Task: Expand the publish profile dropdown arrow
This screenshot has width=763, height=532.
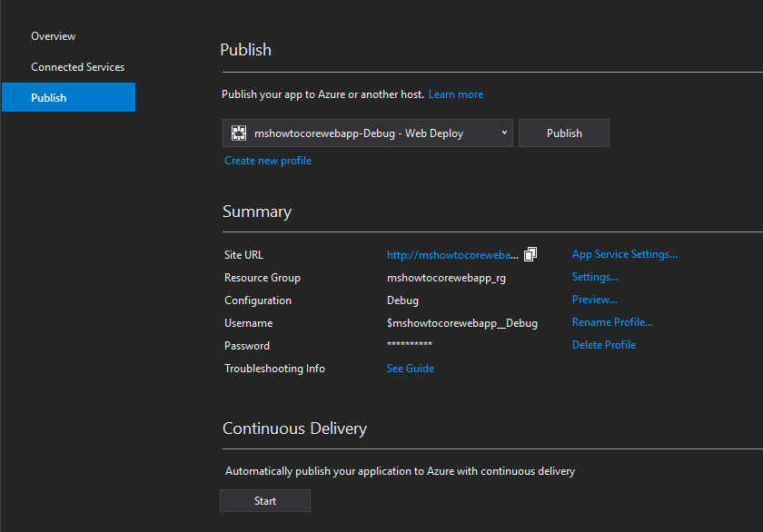Action: point(504,133)
